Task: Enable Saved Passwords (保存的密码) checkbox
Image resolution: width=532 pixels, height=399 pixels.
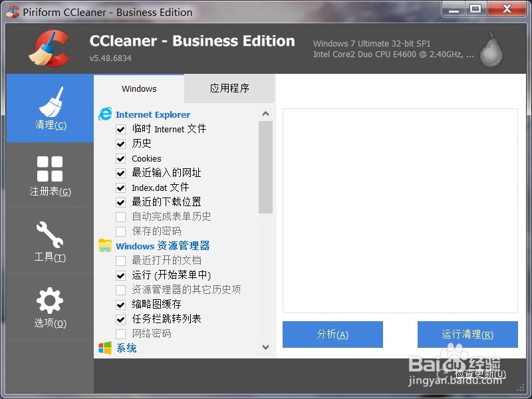Action: pyautogui.click(x=121, y=231)
